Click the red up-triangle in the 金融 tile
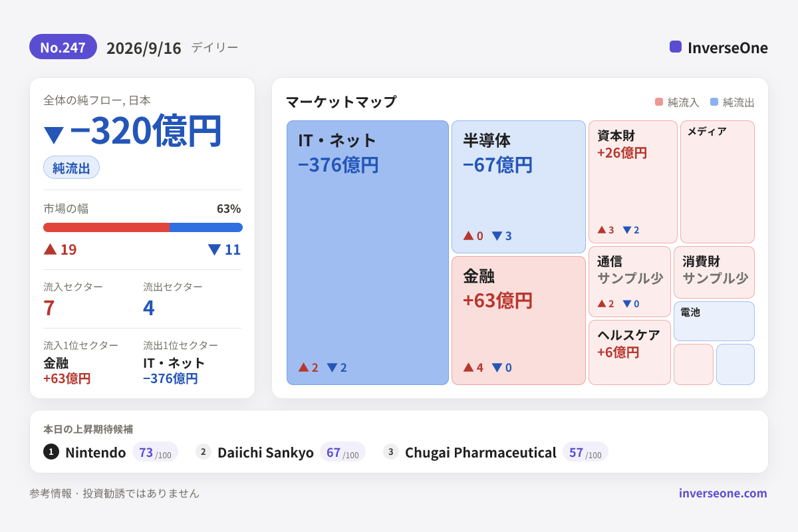 coord(468,367)
